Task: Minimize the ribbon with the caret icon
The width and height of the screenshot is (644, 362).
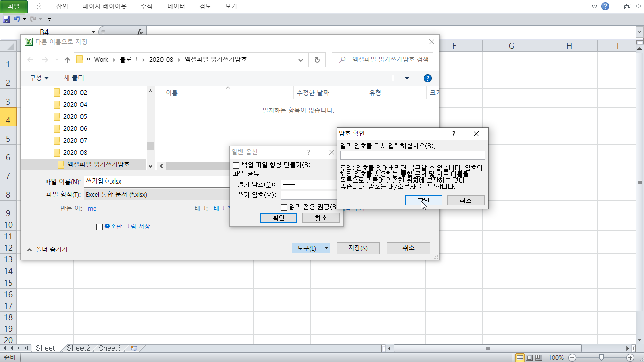Action: click(594, 6)
